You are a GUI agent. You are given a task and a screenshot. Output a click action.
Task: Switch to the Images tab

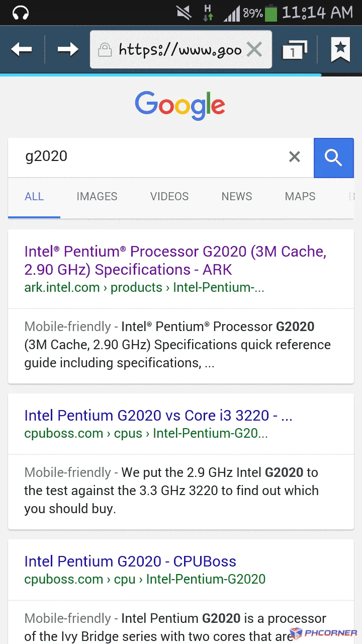pos(97,197)
